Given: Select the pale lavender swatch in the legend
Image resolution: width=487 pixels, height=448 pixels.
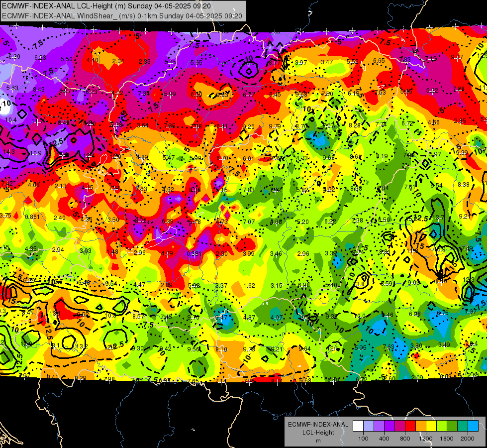Looking at the screenshot, I should coord(369,426).
